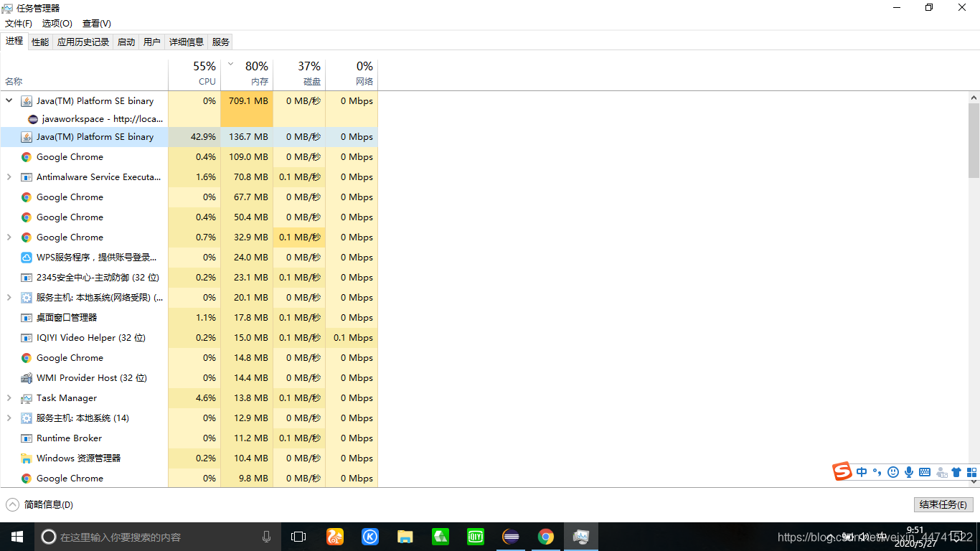Click the taskbar search input box
The height and width of the screenshot is (551, 980).
pyautogui.click(x=158, y=537)
